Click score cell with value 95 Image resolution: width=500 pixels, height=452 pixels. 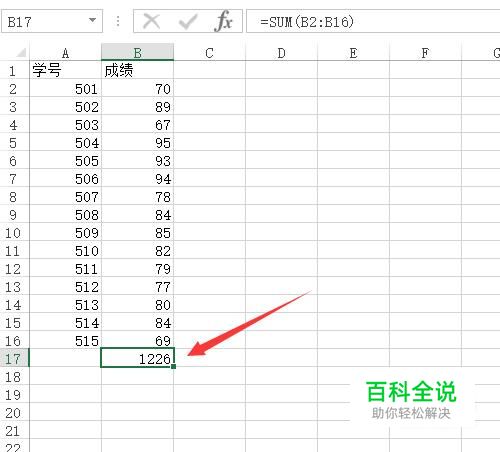tap(137, 143)
